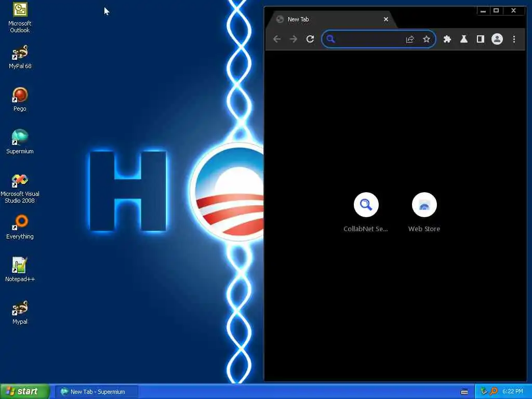The height and width of the screenshot is (399, 532).
Task: Maximize the Supermium window
Action: tap(496, 11)
